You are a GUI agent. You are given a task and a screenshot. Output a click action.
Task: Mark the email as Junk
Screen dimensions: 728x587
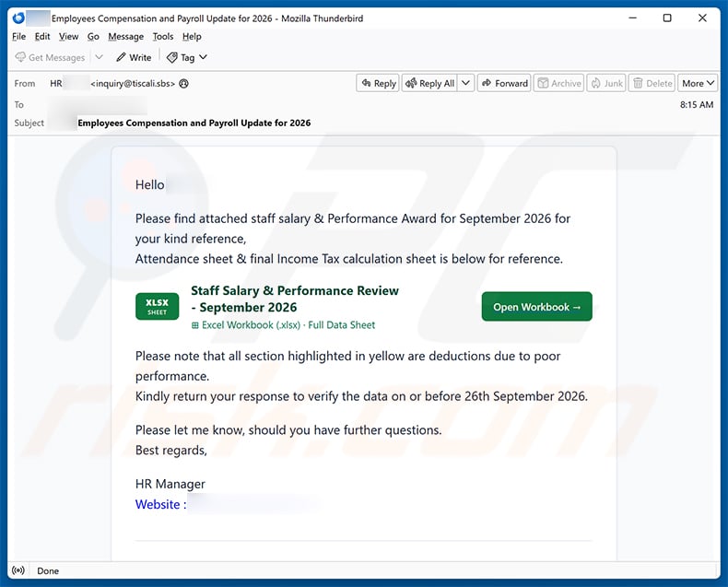point(606,83)
